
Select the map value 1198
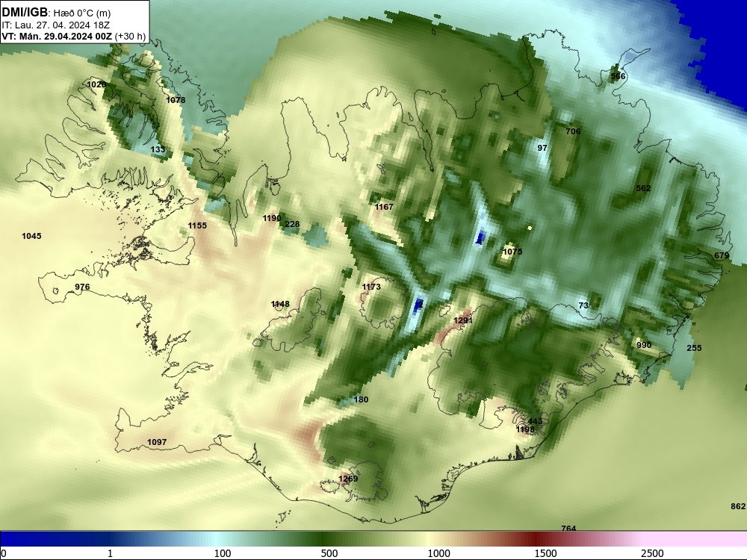[x=525, y=430]
